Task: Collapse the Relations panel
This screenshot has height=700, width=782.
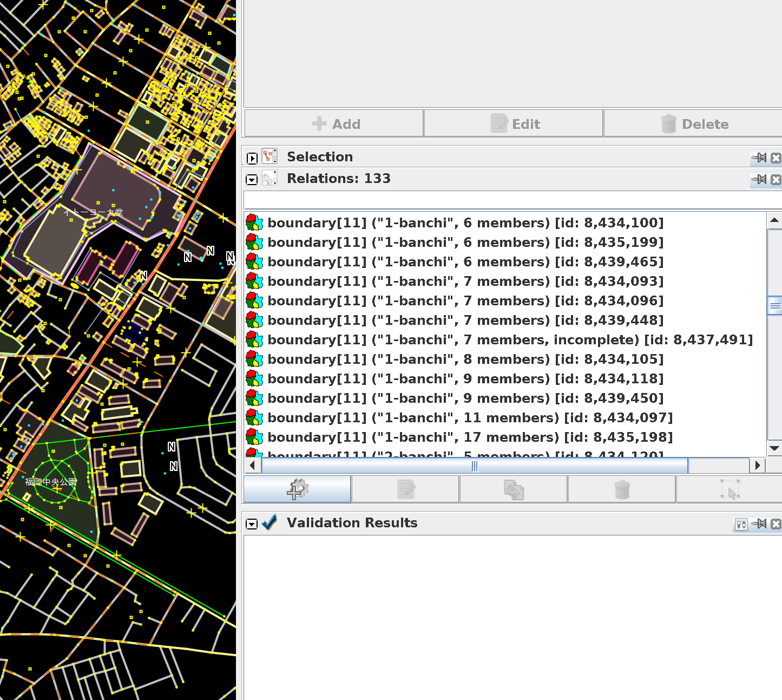Action: pyautogui.click(x=252, y=180)
